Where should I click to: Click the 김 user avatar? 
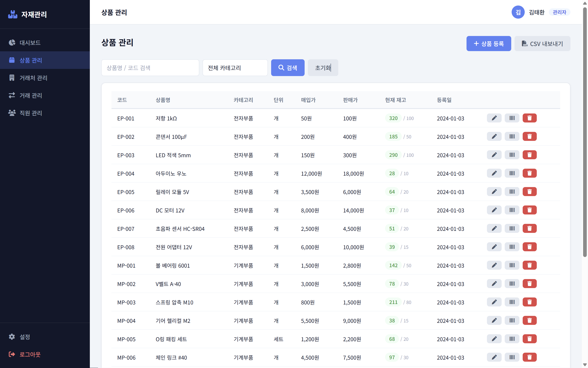coord(518,12)
